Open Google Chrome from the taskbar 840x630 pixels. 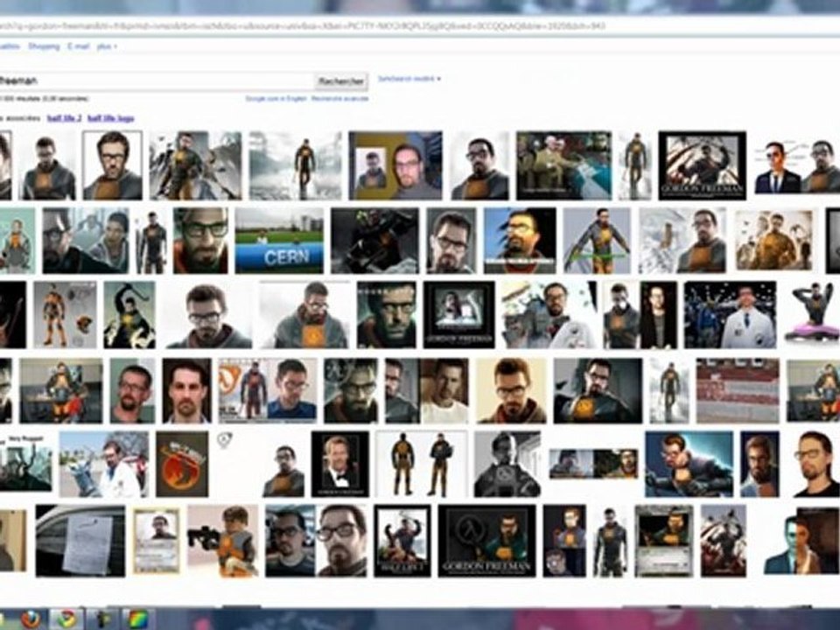pos(66,619)
